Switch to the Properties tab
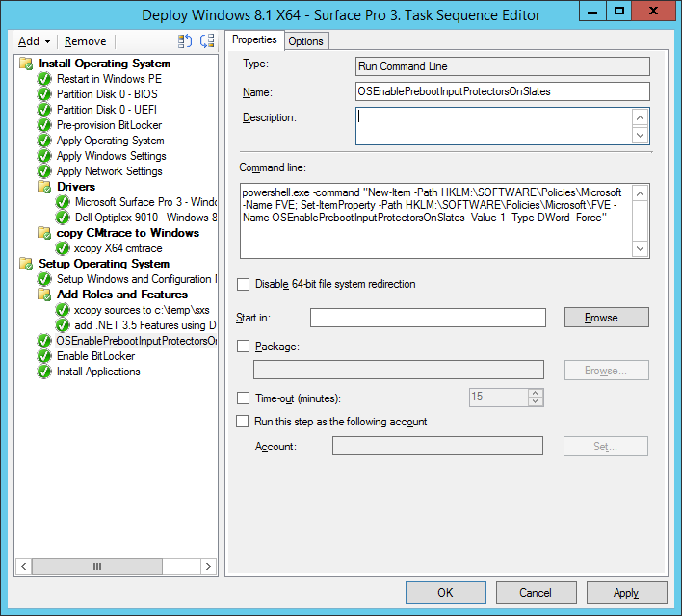682x616 pixels. pos(254,40)
